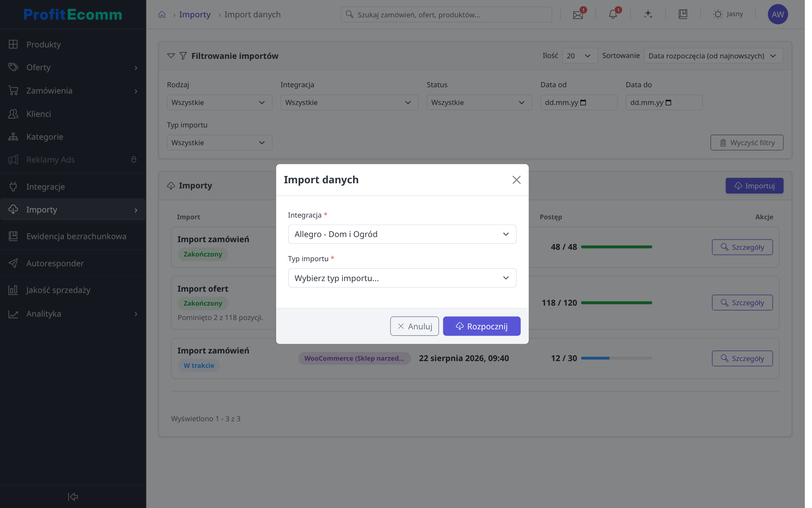Open the Sortowanie dropdown
Viewport: 812px width, 508px height.
pos(713,56)
